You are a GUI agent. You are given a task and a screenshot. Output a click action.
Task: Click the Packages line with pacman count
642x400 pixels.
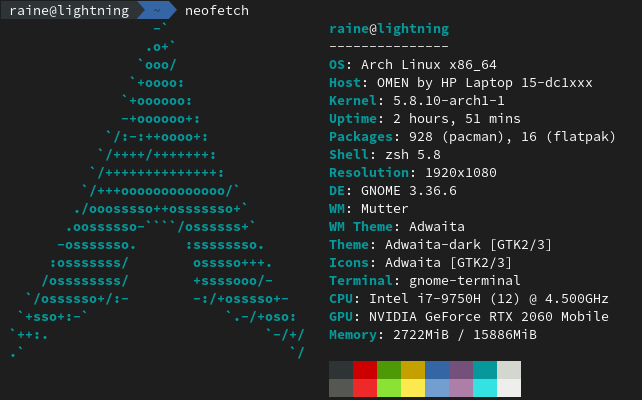point(472,137)
